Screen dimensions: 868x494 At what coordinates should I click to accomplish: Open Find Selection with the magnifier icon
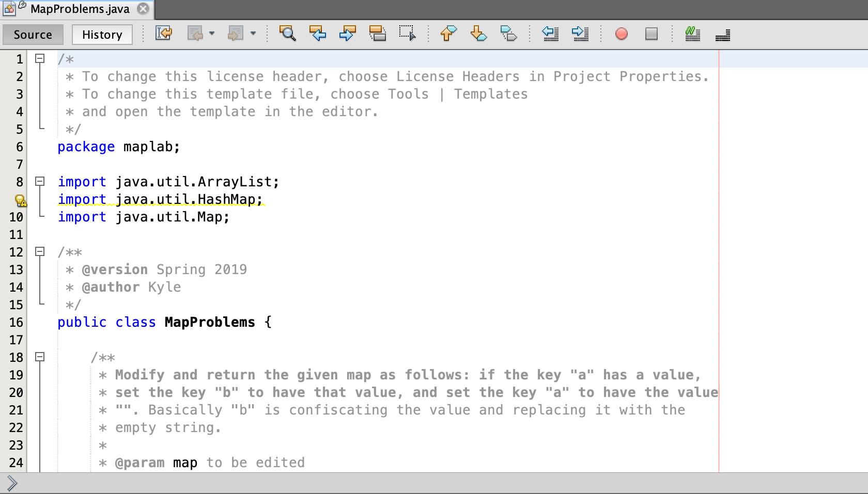pyautogui.click(x=287, y=34)
